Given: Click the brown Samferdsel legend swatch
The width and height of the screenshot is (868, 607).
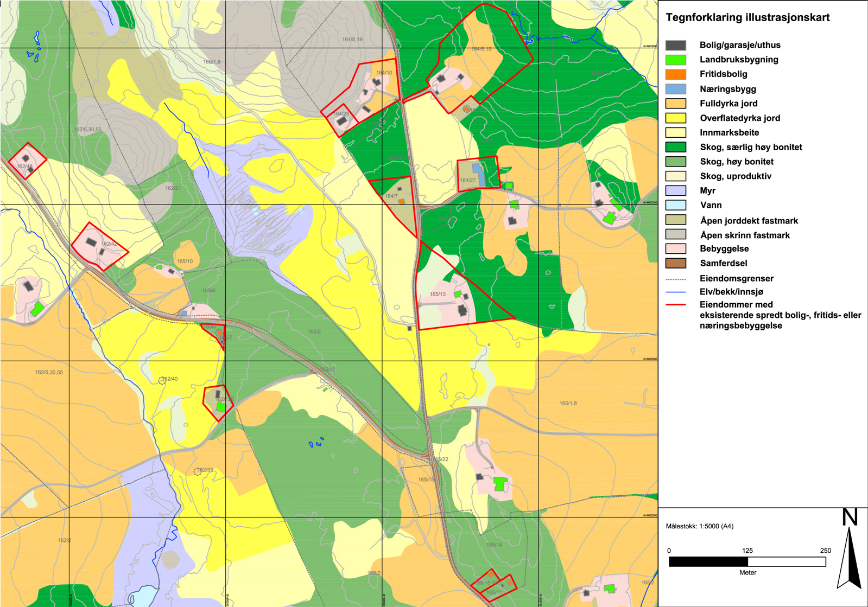Looking at the screenshot, I should coord(676,263).
